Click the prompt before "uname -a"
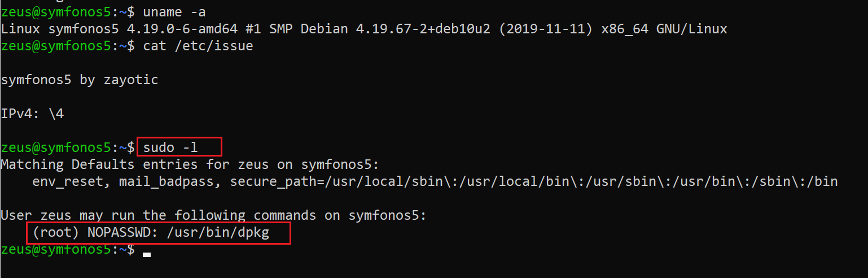868x278 pixels. (68, 11)
